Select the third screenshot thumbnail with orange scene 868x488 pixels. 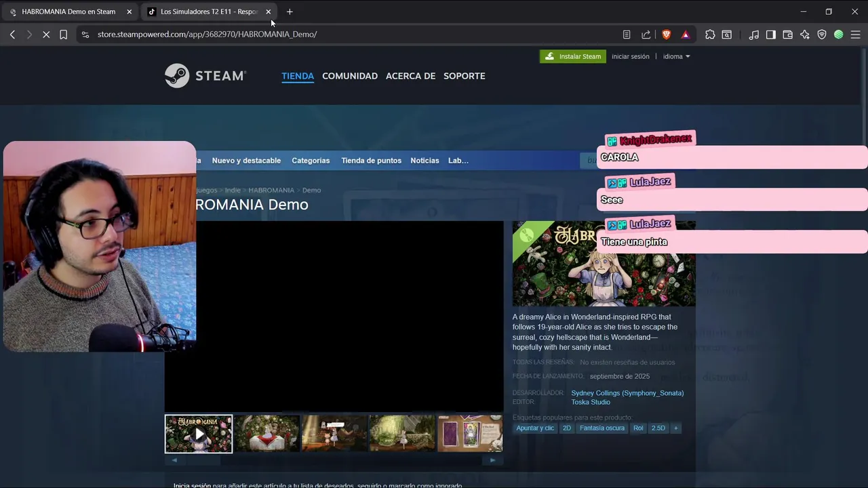click(x=334, y=434)
